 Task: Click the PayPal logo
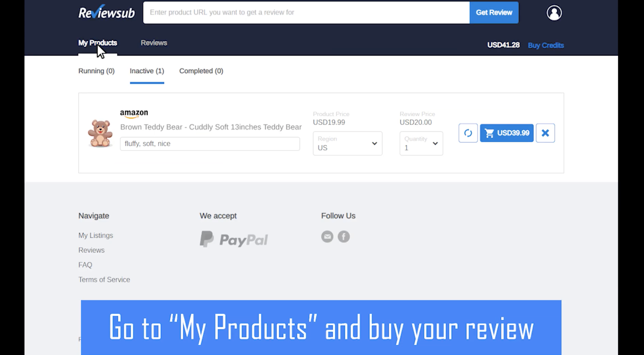pyautogui.click(x=234, y=239)
